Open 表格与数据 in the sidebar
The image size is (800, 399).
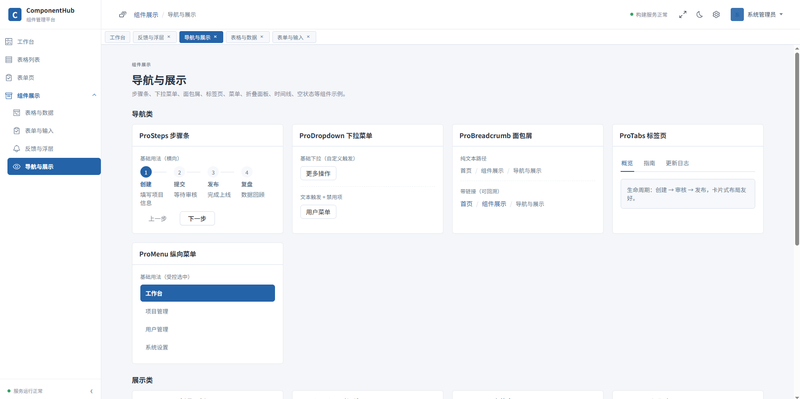pyautogui.click(x=54, y=113)
